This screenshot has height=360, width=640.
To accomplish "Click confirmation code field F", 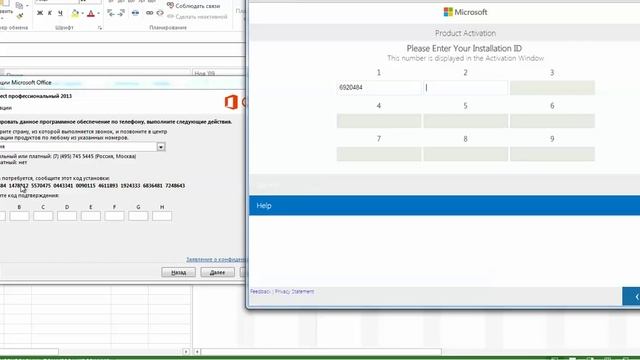I will [114, 216].
